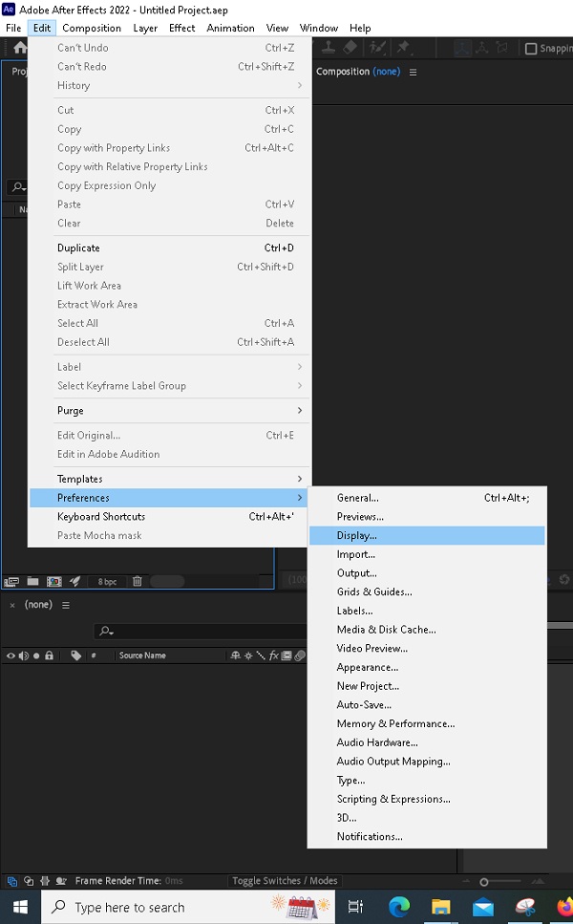The image size is (573, 924).
Task: Select the Roto Brush tool
Action: pyautogui.click(x=377, y=48)
